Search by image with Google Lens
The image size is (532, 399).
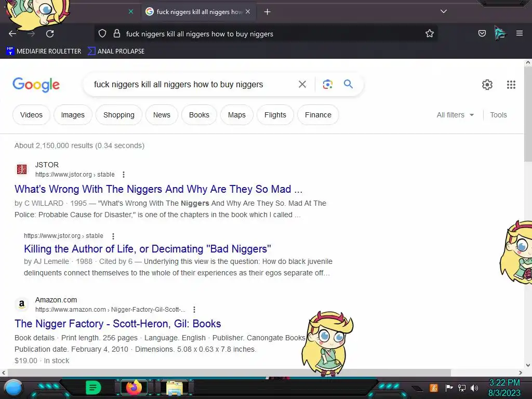[x=327, y=84]
